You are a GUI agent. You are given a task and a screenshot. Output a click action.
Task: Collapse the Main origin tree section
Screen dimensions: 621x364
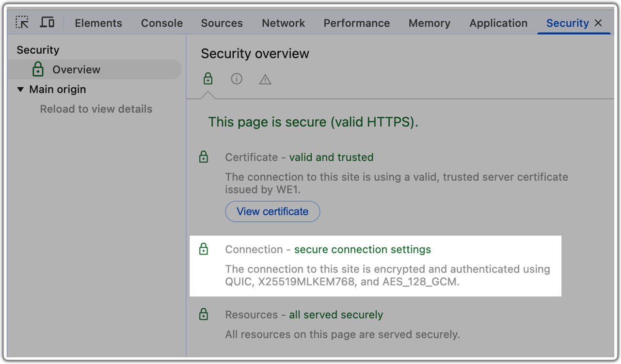coord(20,90)
